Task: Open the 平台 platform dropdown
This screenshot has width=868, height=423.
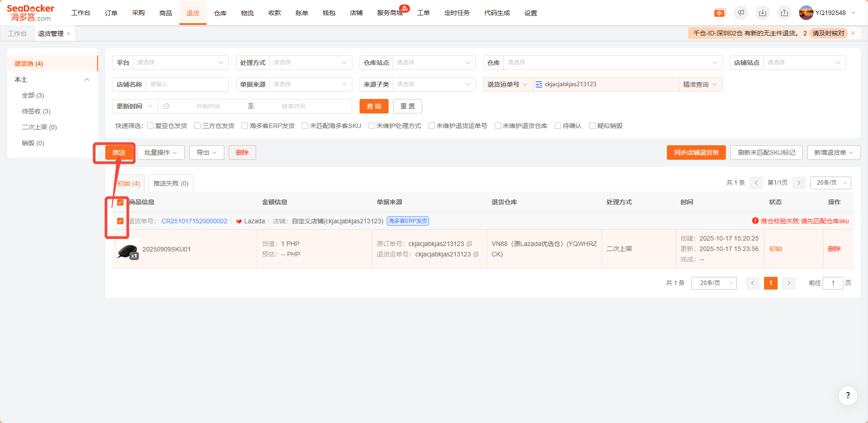Action: coord(180,63)
